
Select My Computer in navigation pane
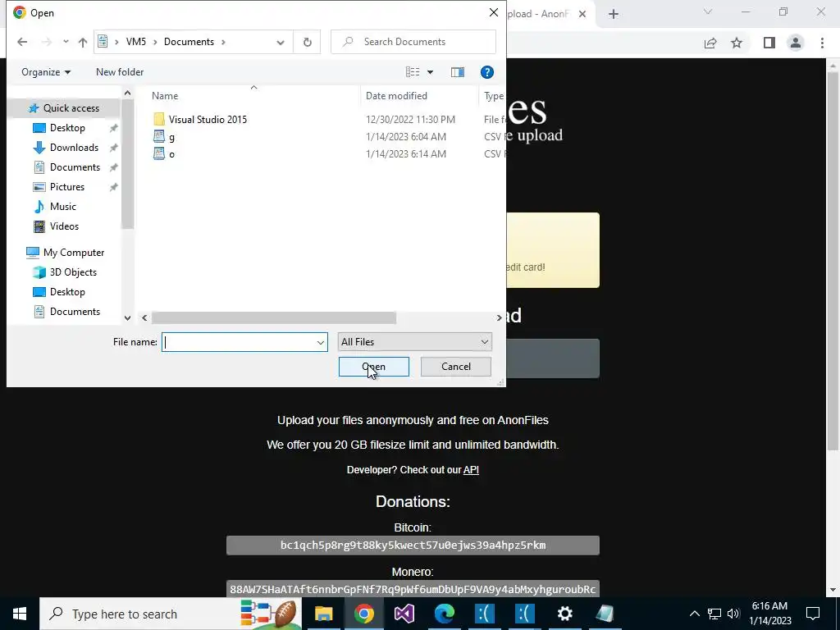(x=73, y=253)
